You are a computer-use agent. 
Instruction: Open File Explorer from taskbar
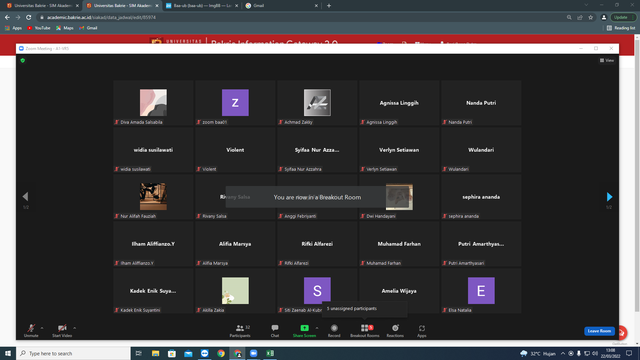point(156,353)
